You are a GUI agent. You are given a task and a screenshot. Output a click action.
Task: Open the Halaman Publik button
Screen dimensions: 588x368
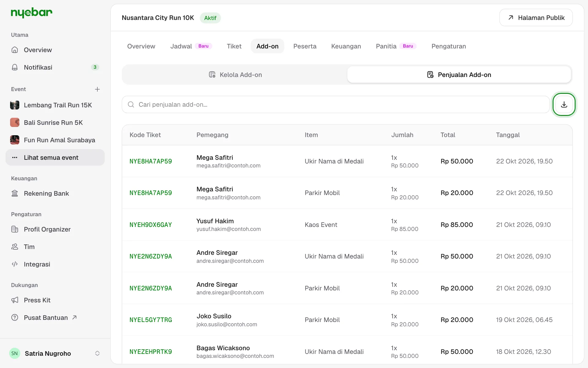[536, 17]
